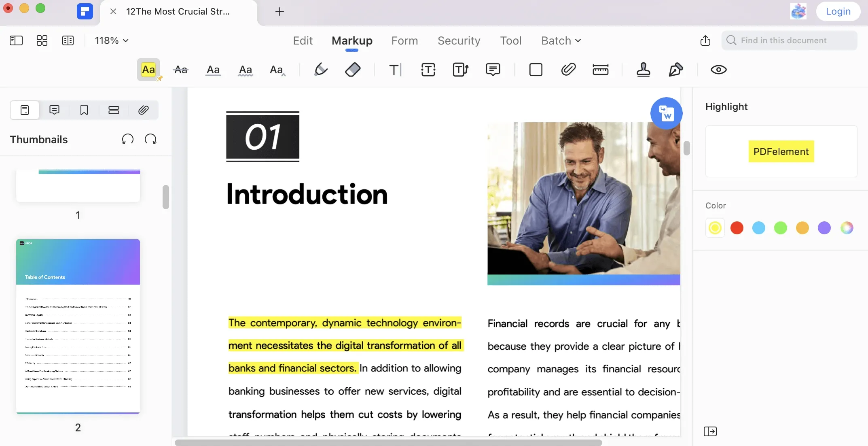Pick the measurement ruler tool

tap(600, 70)
